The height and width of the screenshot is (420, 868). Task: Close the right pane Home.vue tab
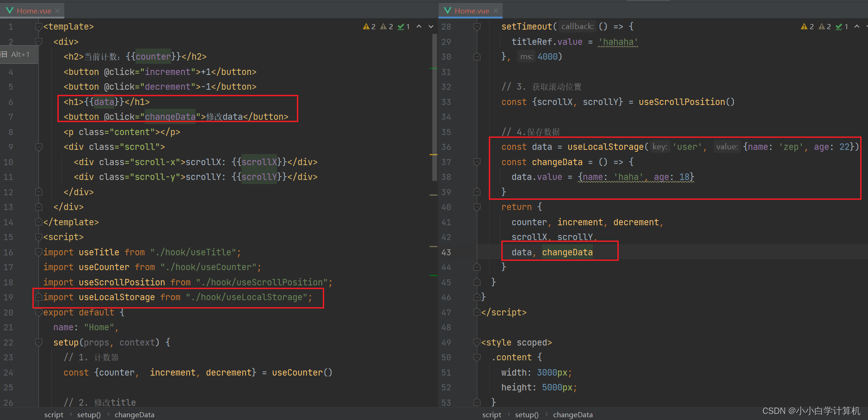(x=496, y=11)
